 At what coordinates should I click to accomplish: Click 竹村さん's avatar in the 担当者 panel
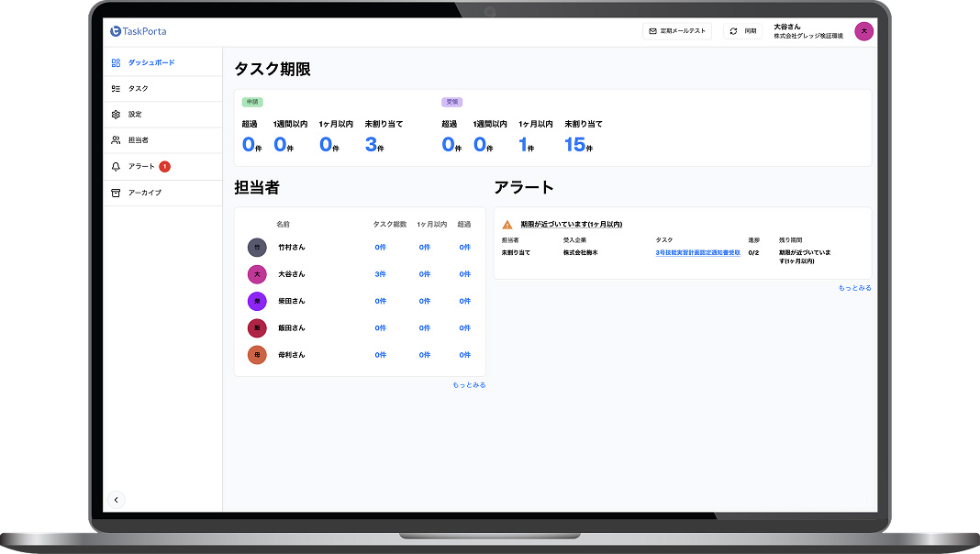tap(255, 246)
